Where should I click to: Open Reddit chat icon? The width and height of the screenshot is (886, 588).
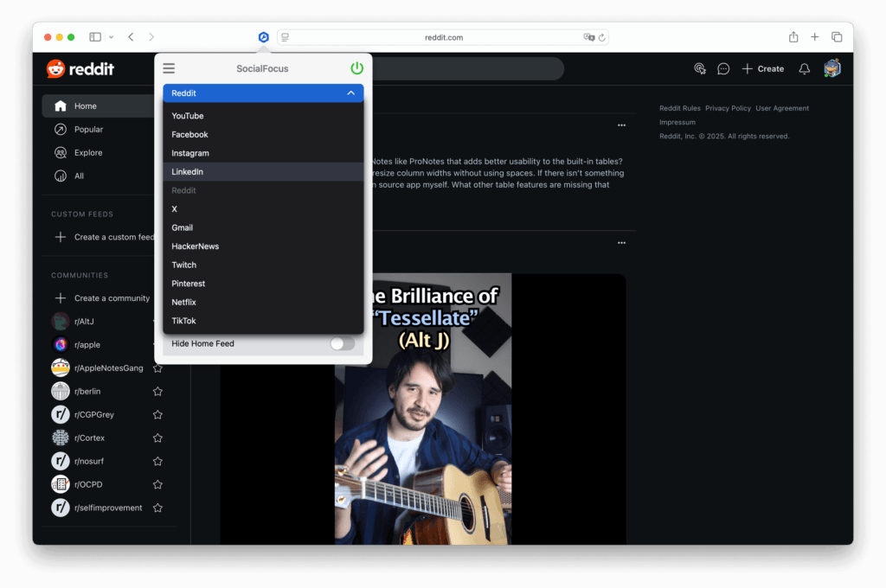pos(723,69)
